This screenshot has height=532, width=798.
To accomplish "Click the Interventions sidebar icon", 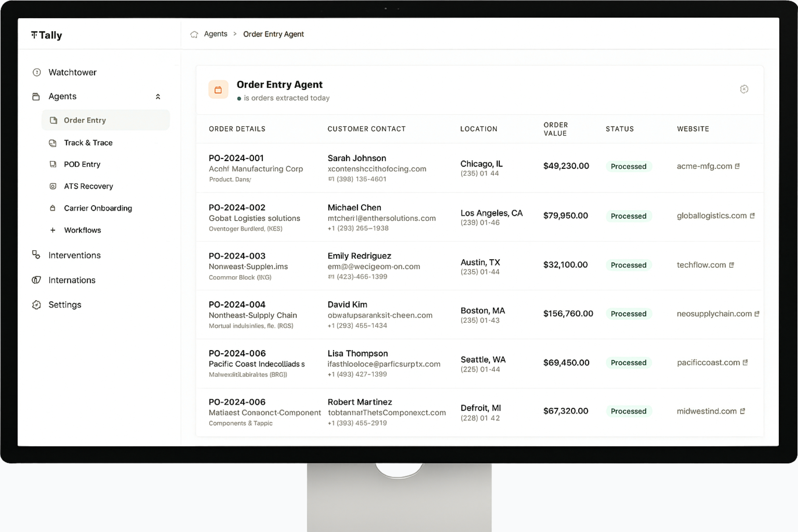I will (x=36, y=255).
